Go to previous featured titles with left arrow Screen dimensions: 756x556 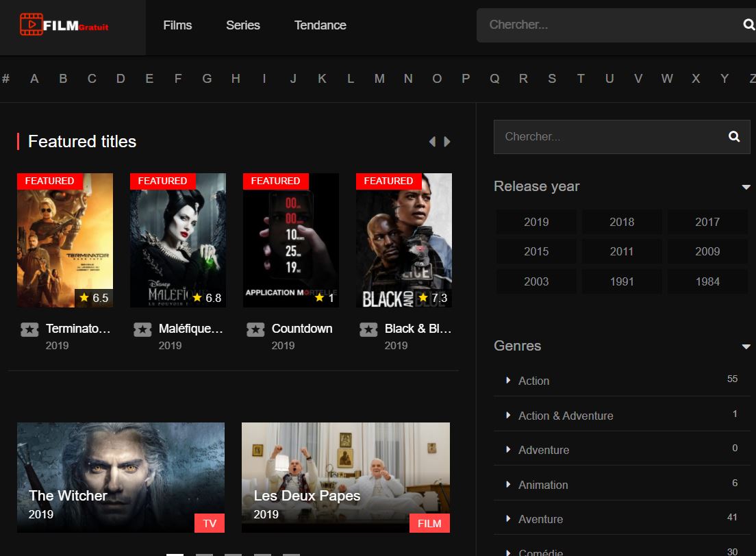tap(432, 142)
